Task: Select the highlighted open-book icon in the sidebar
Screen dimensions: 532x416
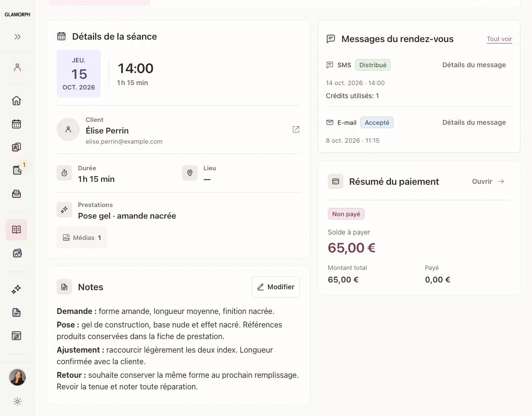Action: [16, 230]
